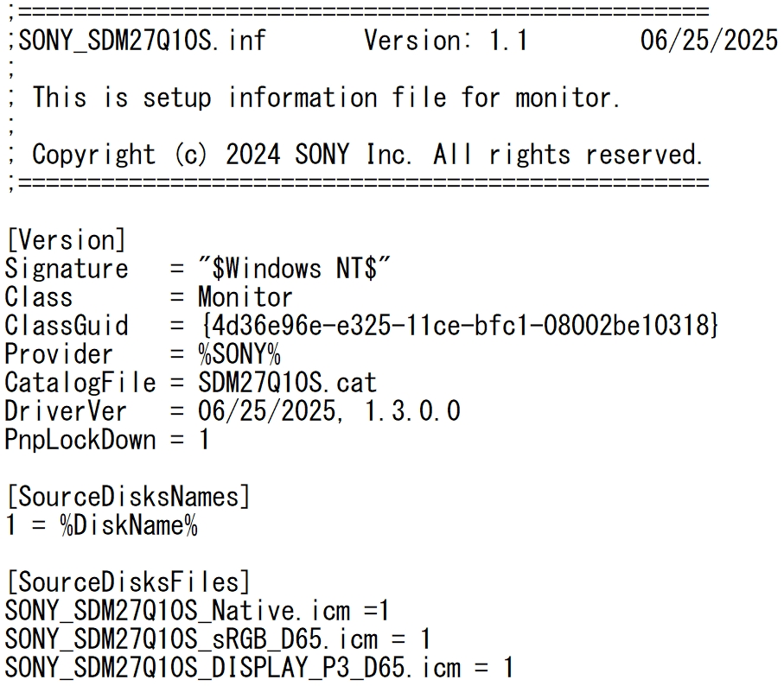Viewport: 784px width, 686px height.
Task: Click the SONY_SDM27Q10S.inf filename in header
Action: point(142,41)
